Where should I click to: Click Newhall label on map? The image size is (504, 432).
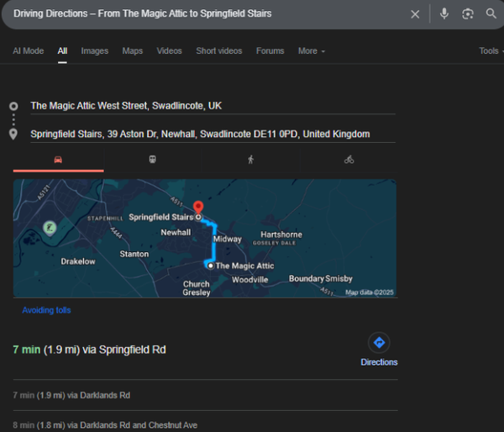(176, 232)
